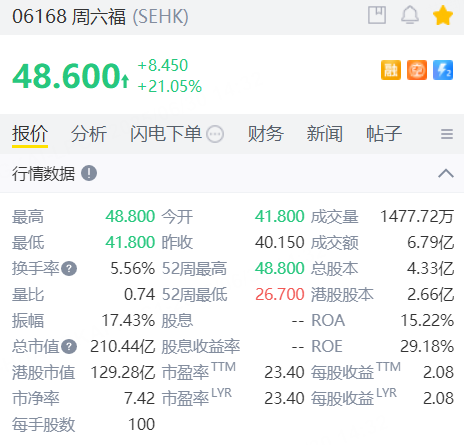Open the tab list hamburger menu
464x445 pixels.
[x=447, y=134]
